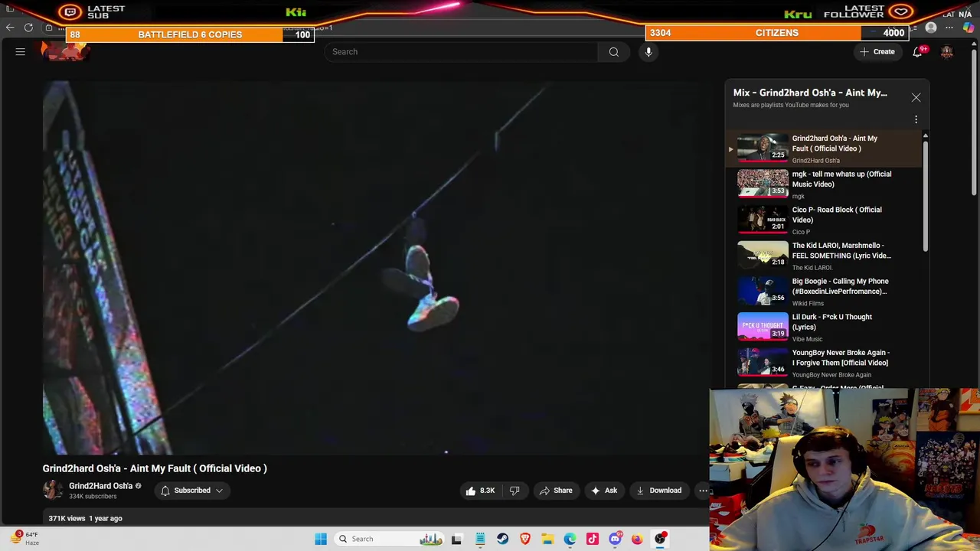Open Firefox from the taskbar

637,539
